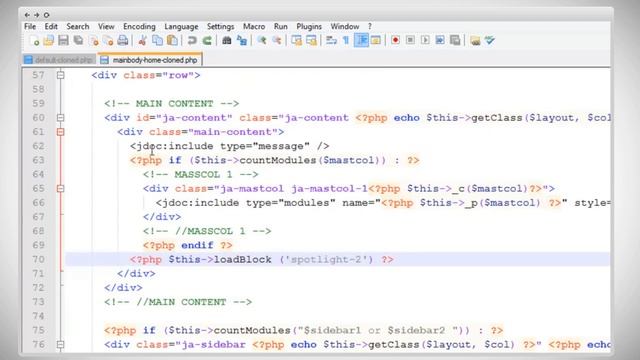640x360 pixels.
Task: Create a new file with the New icon
Action: 34,40
